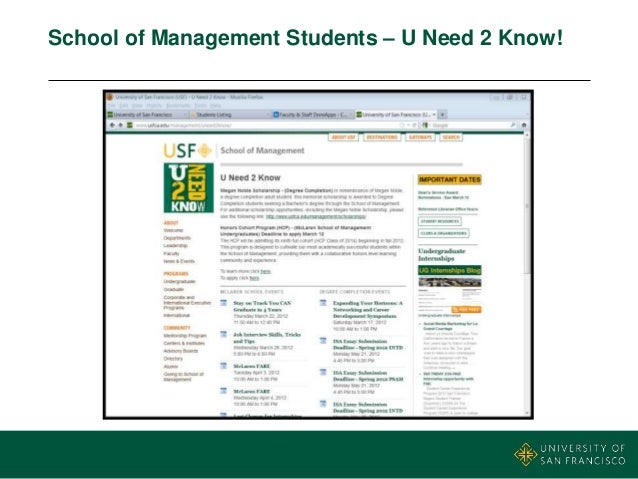Click the Advisory Boards link
Viewport: 638px width, 479px height.
[181, 351]
